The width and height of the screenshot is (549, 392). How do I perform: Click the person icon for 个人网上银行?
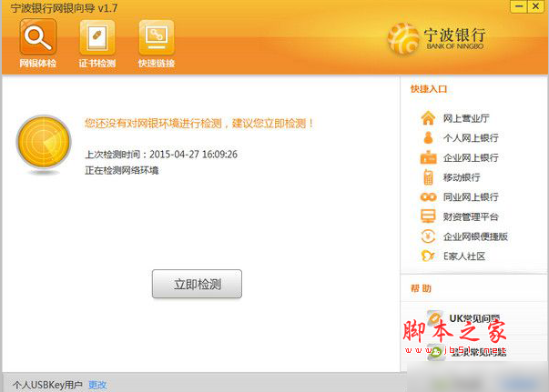coord(428,137)
